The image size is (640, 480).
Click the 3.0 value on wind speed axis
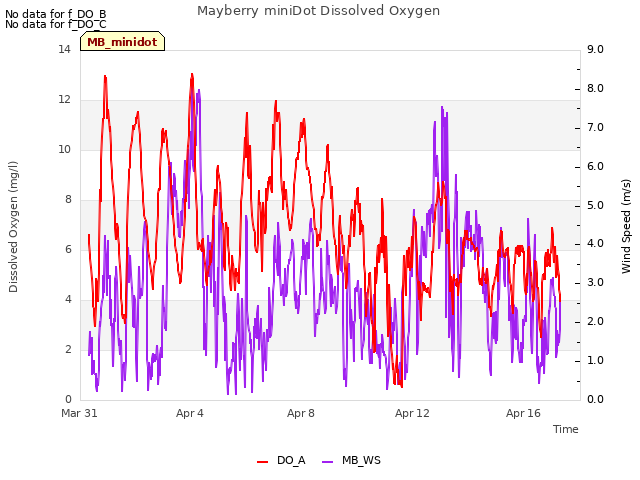596,282
